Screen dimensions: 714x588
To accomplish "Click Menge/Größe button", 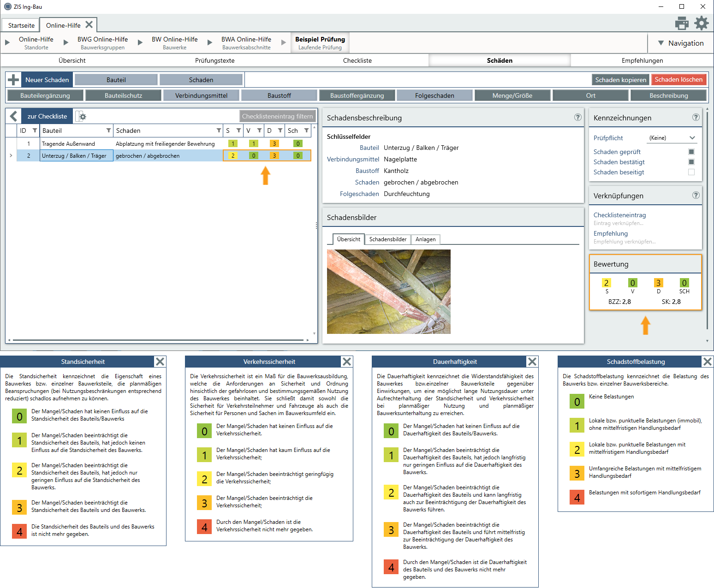I will tap(512, 95).
